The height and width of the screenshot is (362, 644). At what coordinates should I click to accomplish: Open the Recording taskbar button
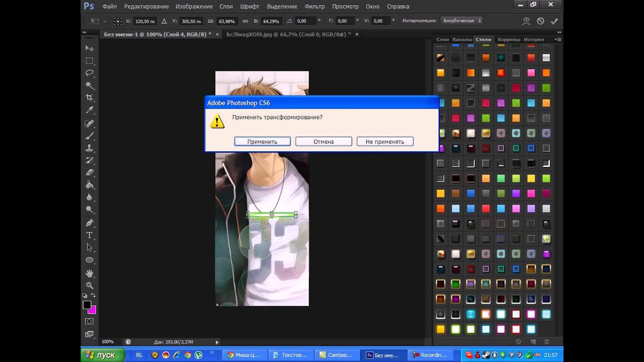[431, 355]
